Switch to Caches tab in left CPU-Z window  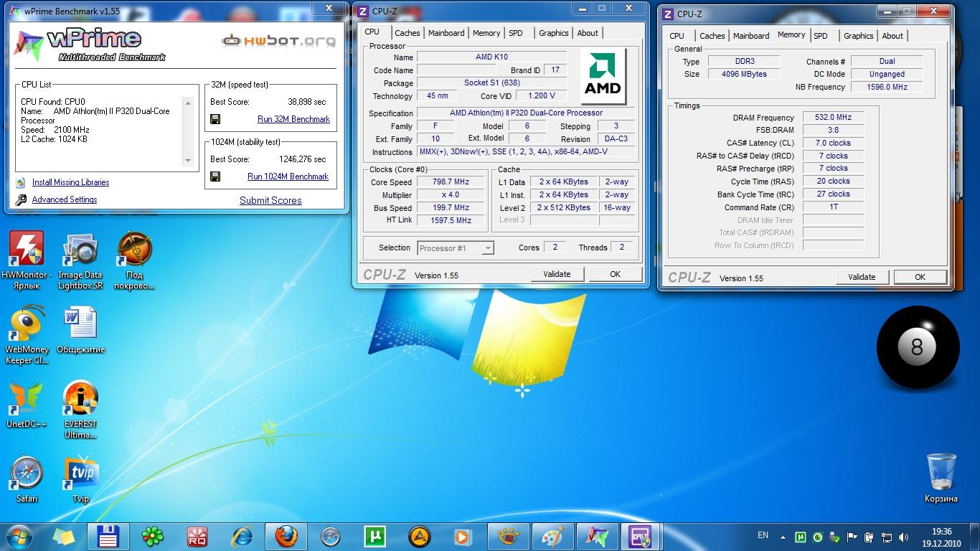407,33
